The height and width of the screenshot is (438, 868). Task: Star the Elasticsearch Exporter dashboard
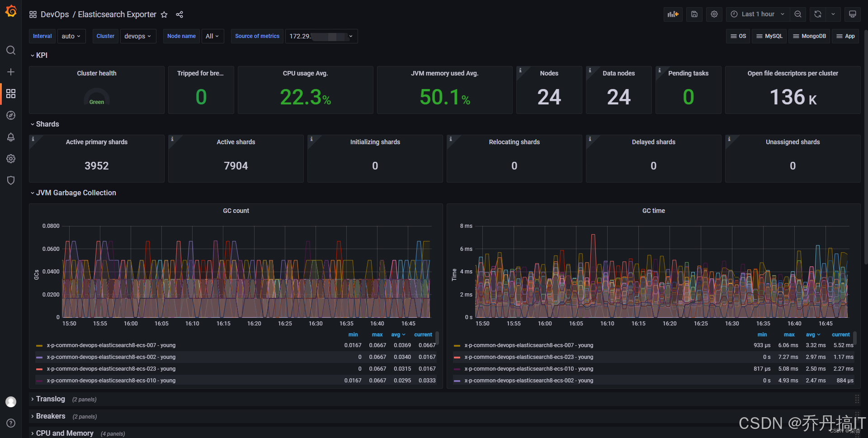pos(164,14)
